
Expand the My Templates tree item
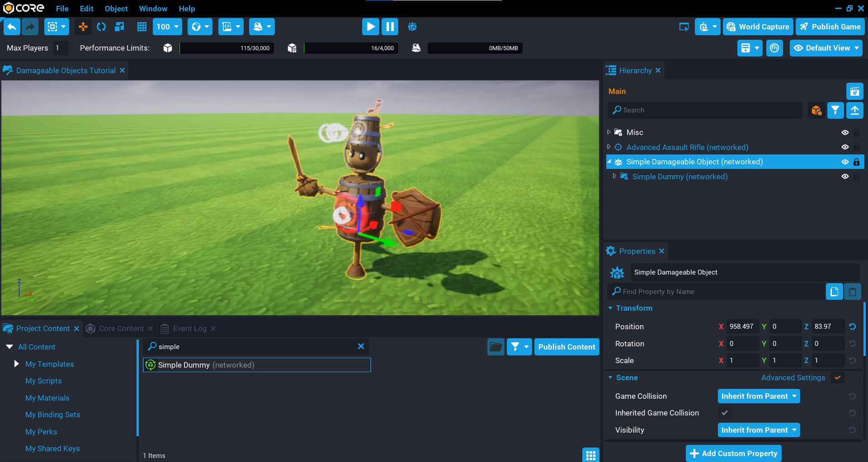pos(17,364)
